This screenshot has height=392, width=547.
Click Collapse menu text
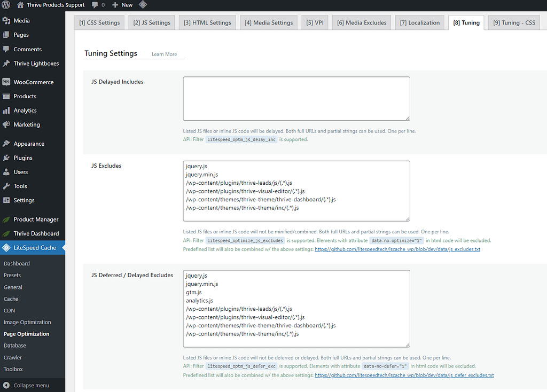31,386
